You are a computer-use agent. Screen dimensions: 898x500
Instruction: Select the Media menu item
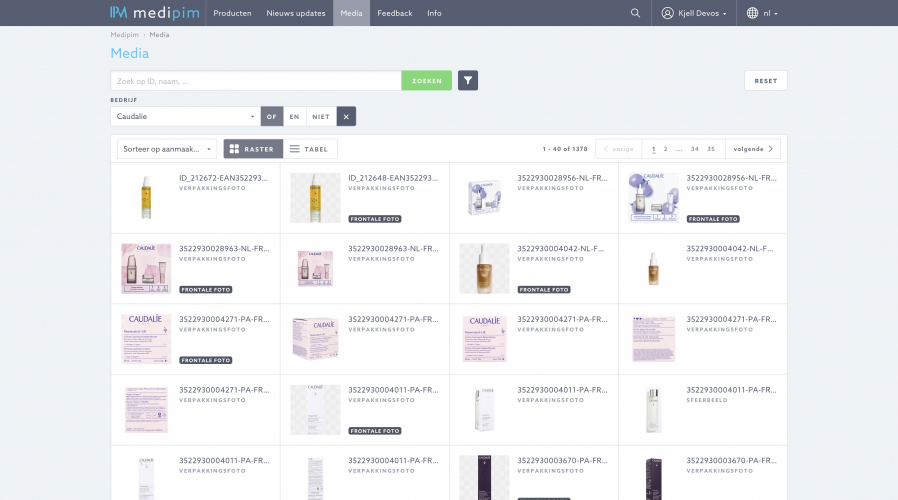351,13
